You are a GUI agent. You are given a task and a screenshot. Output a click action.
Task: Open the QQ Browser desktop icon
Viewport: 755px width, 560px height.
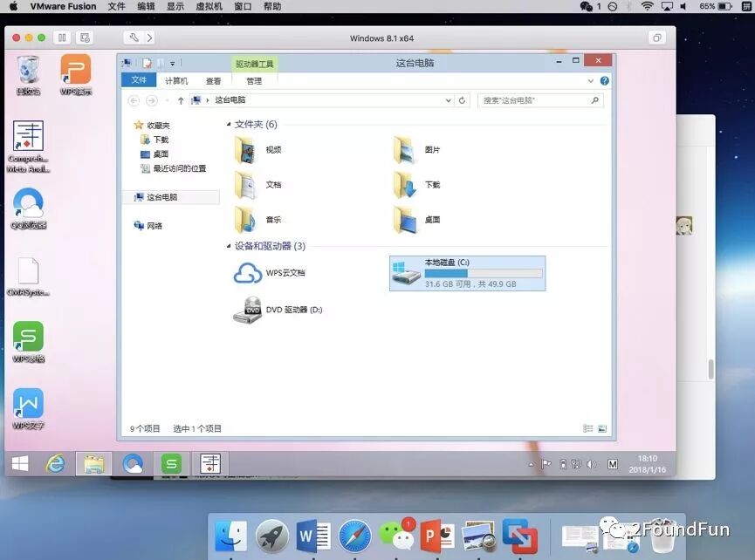click(x=28, y=208)
